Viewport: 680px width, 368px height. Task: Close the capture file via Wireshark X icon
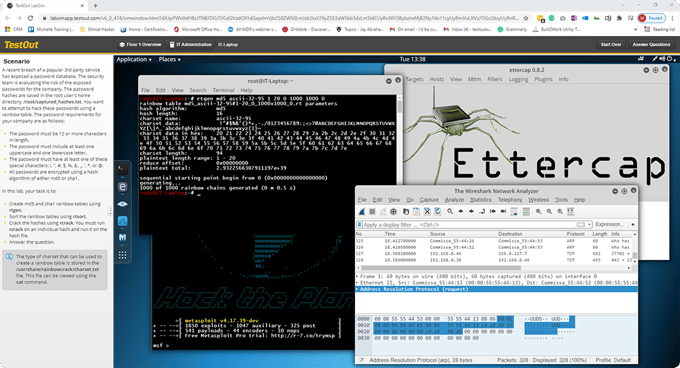(x=427, y=212)
